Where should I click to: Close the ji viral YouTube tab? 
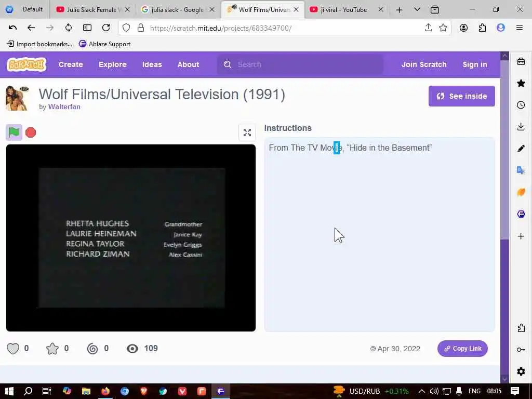381,9
